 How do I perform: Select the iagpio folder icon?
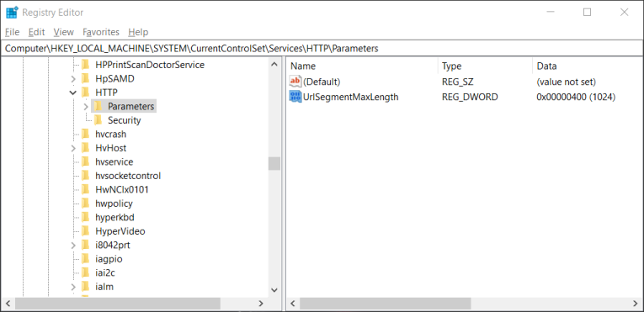(x=85, y=259)
